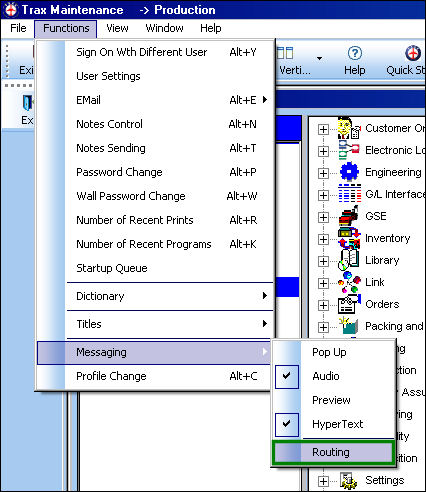This screenshot has height=492, width=426.
Task: Expand the Inventory tree node
Action: (323, 239)
